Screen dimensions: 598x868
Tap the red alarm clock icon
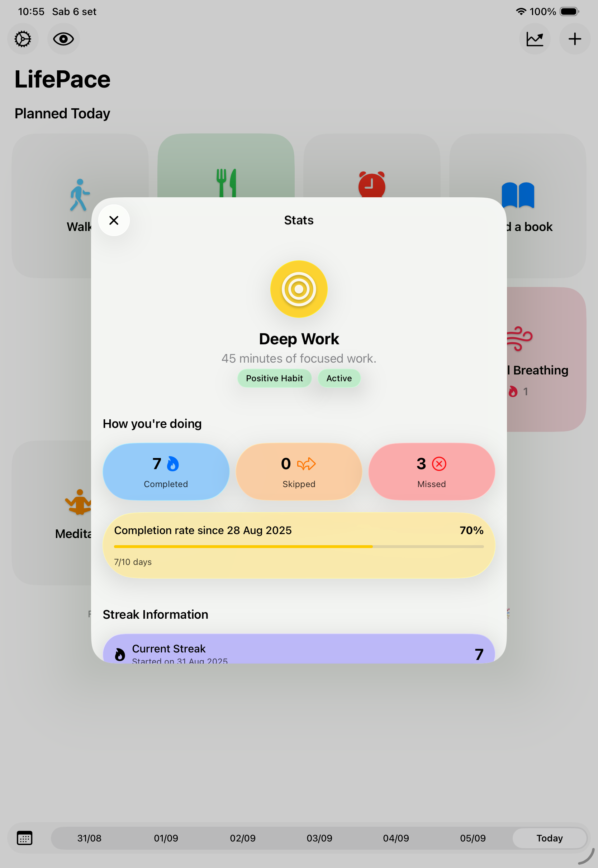(372, 184)
